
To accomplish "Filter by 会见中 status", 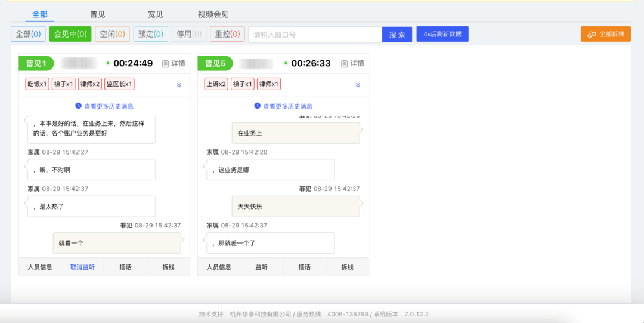I will (70, 34).
